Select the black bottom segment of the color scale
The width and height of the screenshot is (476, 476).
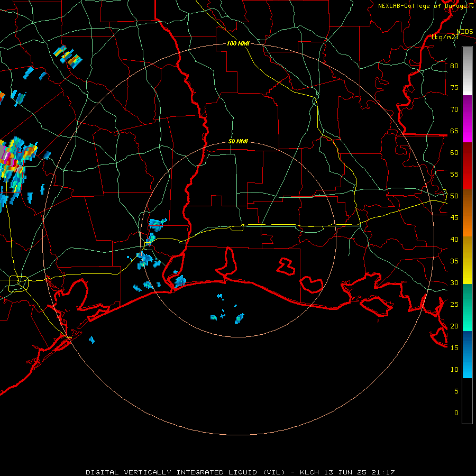coord(467,401)
